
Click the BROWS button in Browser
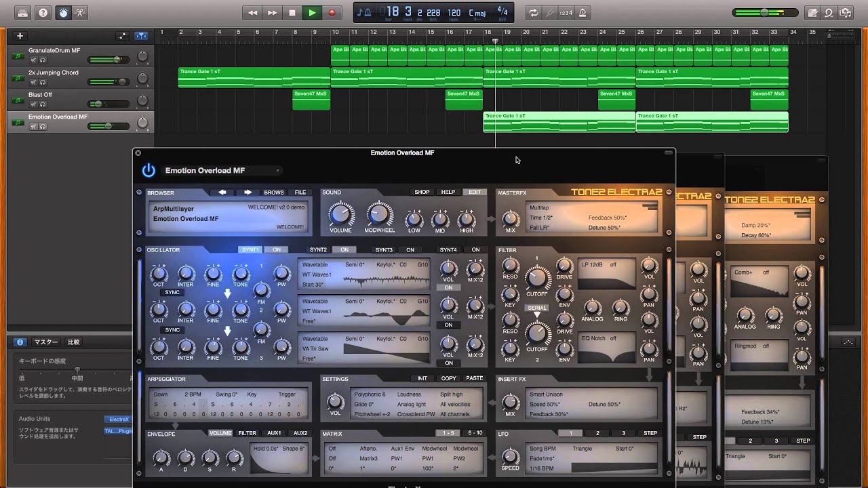pyautogui.click(x=274, y=192)
